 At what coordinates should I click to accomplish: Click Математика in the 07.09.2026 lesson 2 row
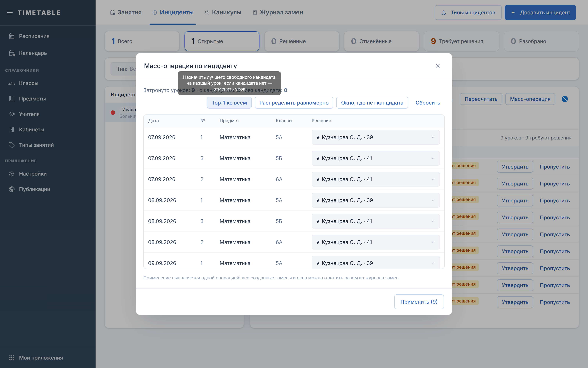(235, 179)
